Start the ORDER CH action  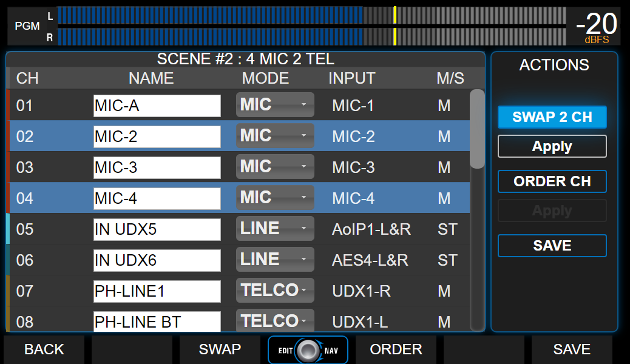(552, 181)
